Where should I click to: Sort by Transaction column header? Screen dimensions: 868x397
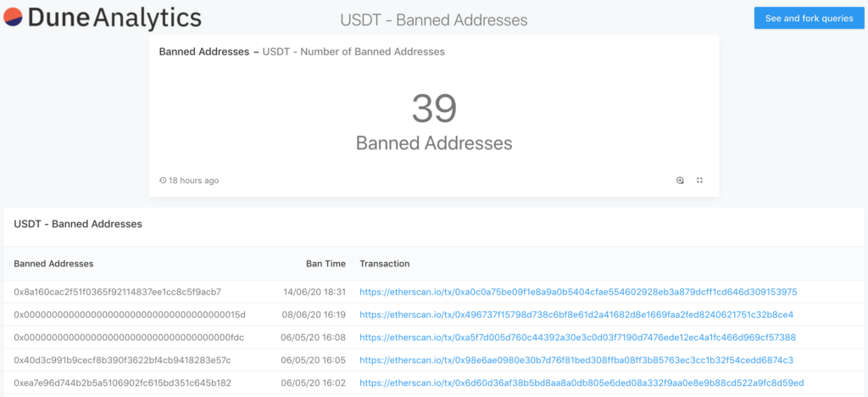click(385, 264)
